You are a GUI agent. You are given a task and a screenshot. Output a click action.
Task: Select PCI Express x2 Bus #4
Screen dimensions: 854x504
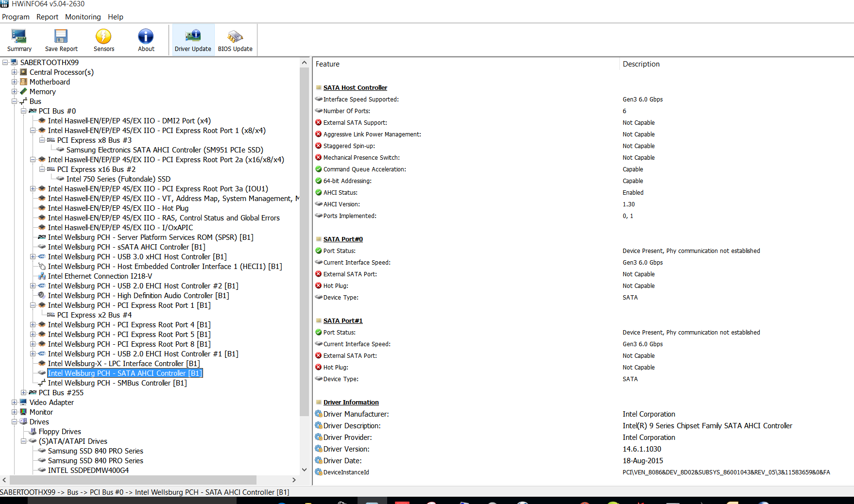[94, 315]
